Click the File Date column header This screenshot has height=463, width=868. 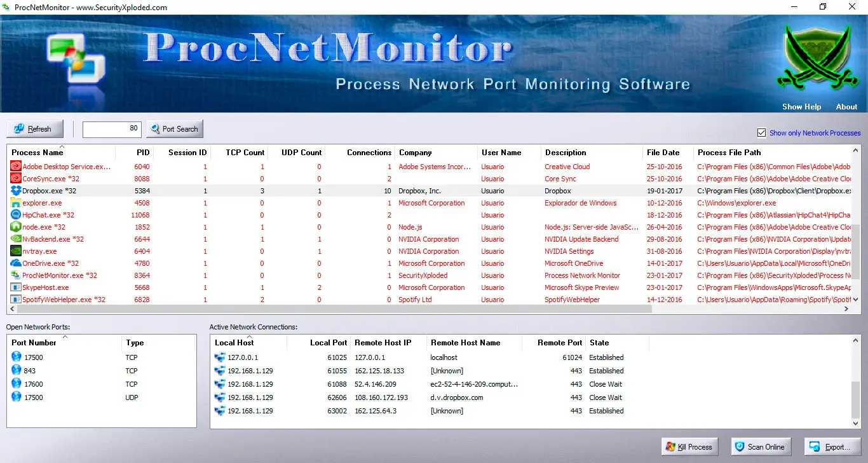coord(668,153)
